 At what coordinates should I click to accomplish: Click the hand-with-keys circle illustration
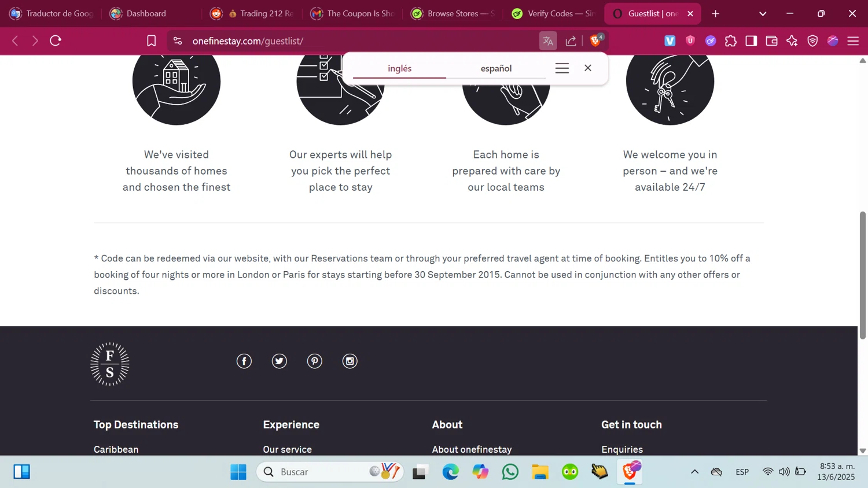(670, 90)
